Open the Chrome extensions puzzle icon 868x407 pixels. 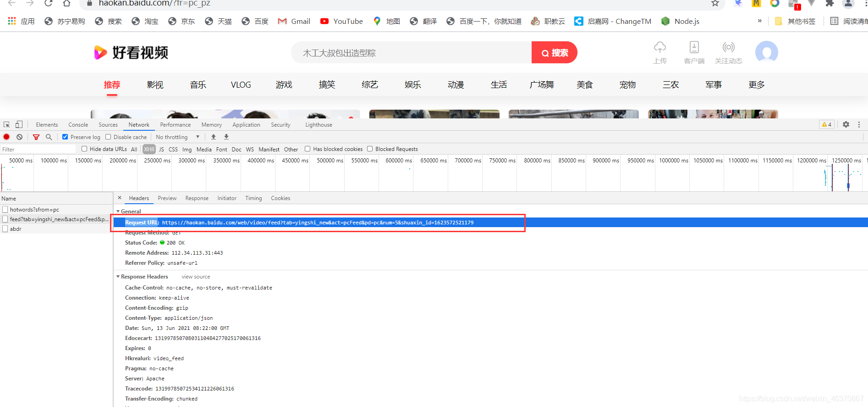(x=830, y=3)
